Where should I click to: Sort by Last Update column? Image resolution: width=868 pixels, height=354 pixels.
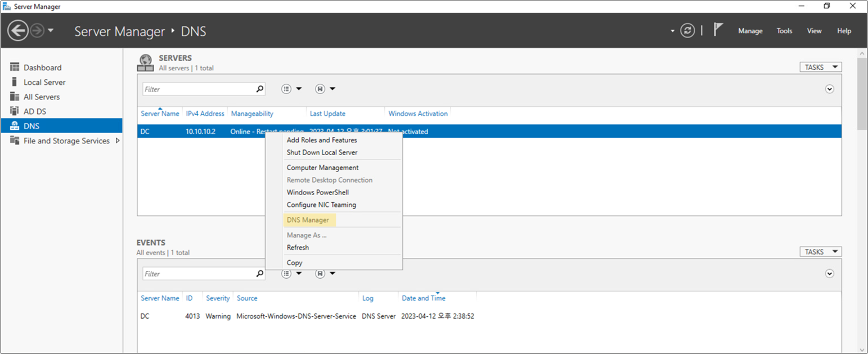click(x=327, y=114)
